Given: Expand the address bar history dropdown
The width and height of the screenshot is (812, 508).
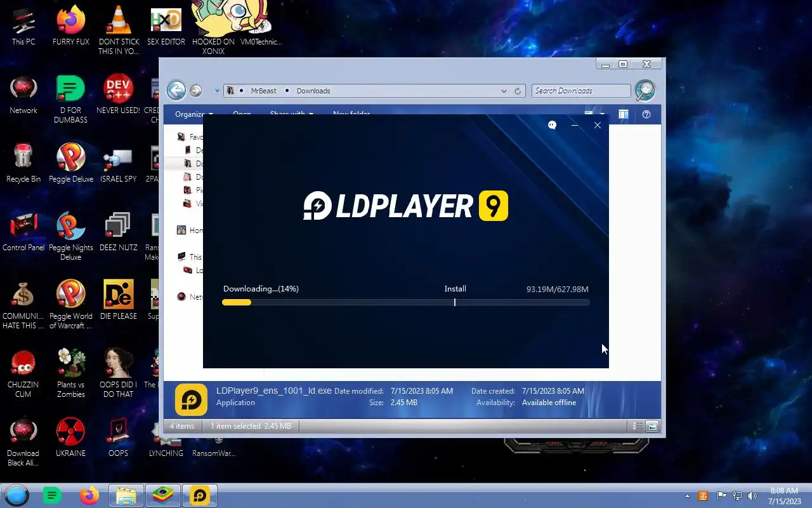Looking at the screenshot, I should [x=504, y=91].
